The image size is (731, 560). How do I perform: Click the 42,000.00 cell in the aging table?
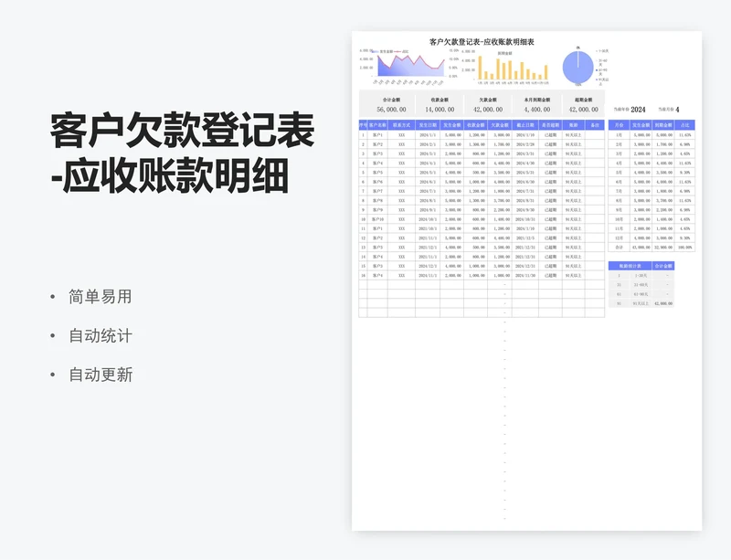(x=663, y=303)
